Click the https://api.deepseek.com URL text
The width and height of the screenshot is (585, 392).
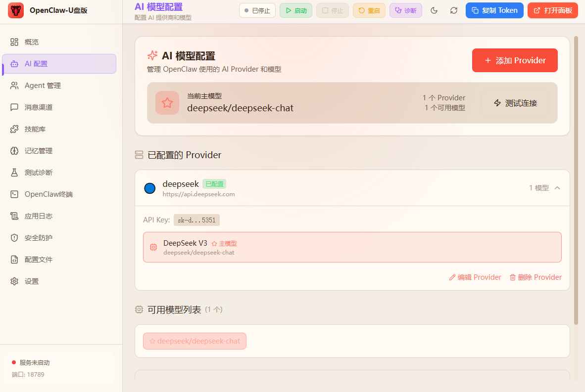point(198,194)
